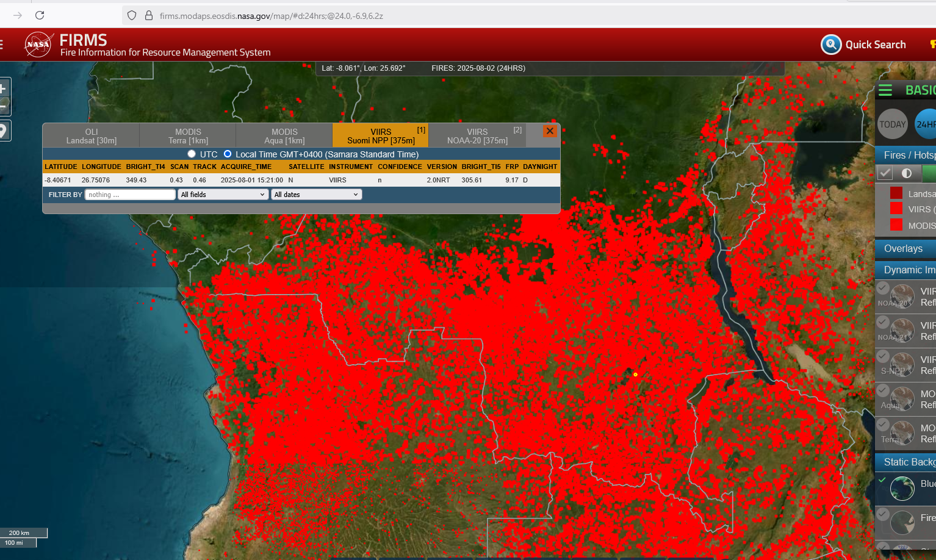Click the NASA logo in the header
The width and height of the screenshot is (936, 560).
[38, 45]
